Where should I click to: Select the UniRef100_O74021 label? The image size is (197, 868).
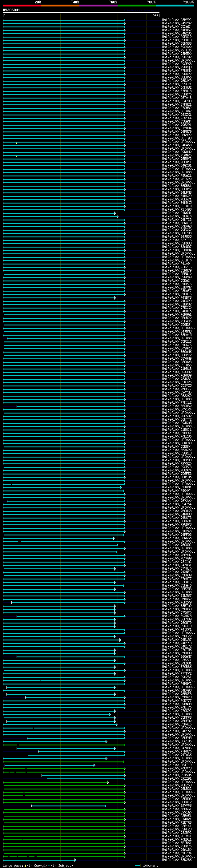tap(177, 819)
